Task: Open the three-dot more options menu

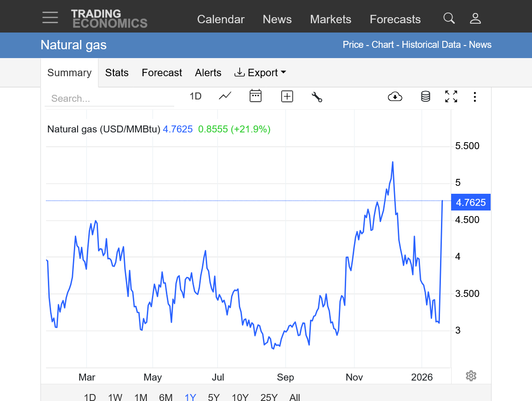Action: (x=474, y=97)
